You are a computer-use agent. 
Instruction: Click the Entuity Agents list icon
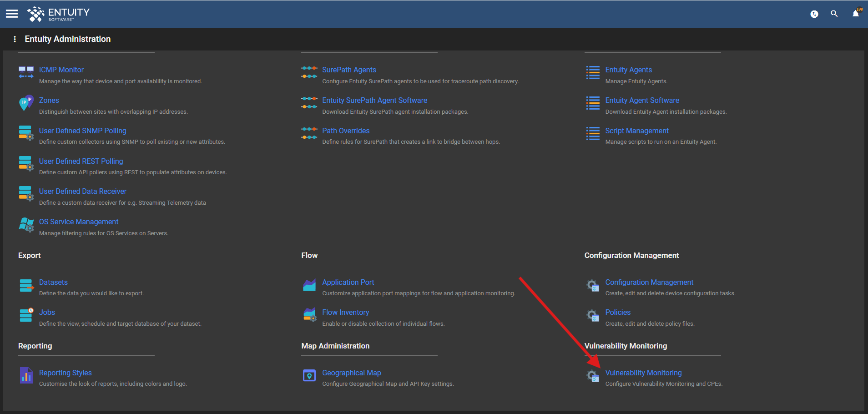(593, 72)
